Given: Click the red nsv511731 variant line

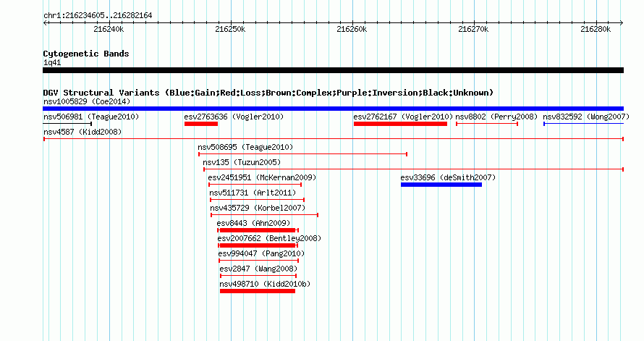Looking at the screenshot, I should click(257, 200).
